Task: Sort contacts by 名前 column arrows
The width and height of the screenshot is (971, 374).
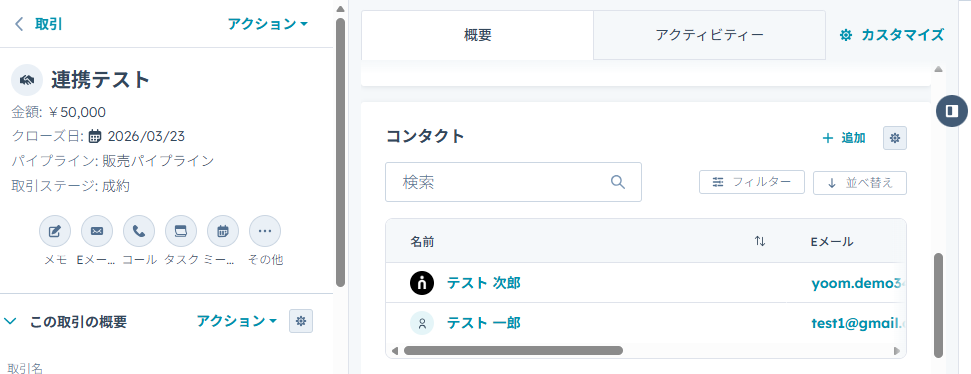Action: 760,241
